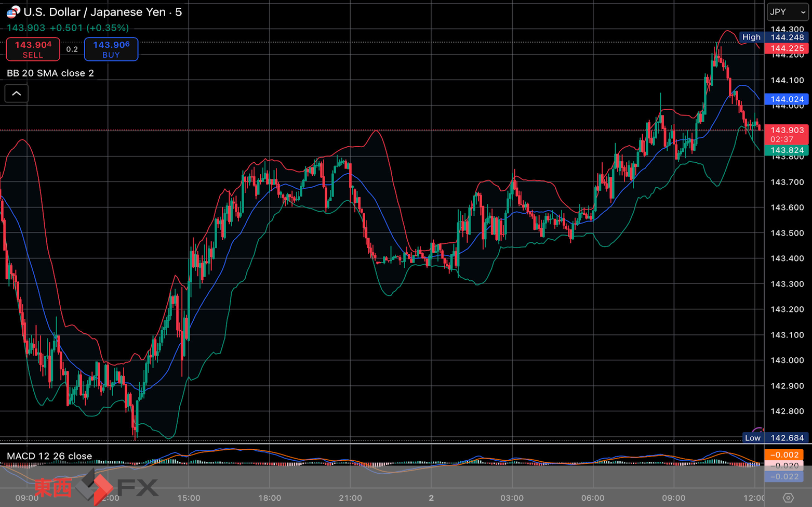Click the current price 143.903 countdown label
This screenshot has height=507, width=812.
tap(787, 135)
